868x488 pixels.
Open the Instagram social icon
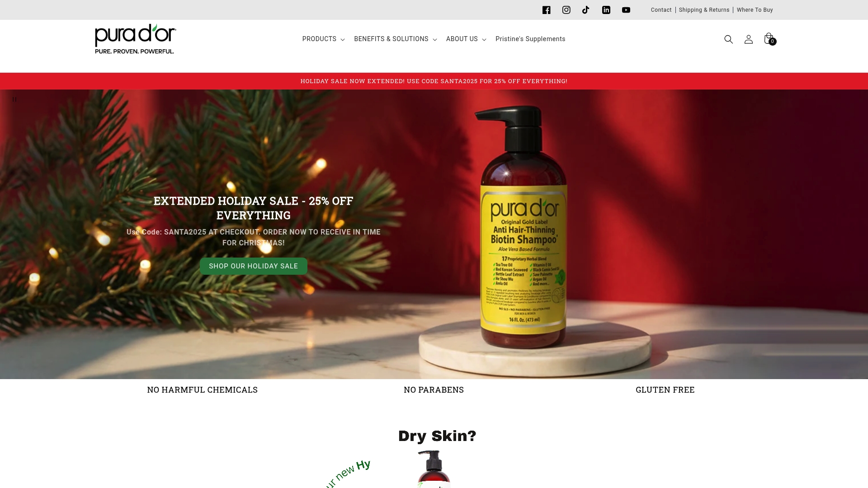[x=566, y=10]
